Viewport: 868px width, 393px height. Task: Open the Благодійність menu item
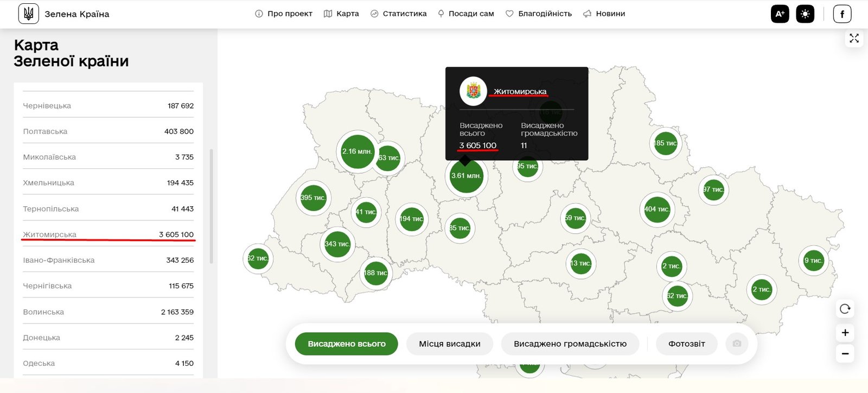click(x=539, y=14)
